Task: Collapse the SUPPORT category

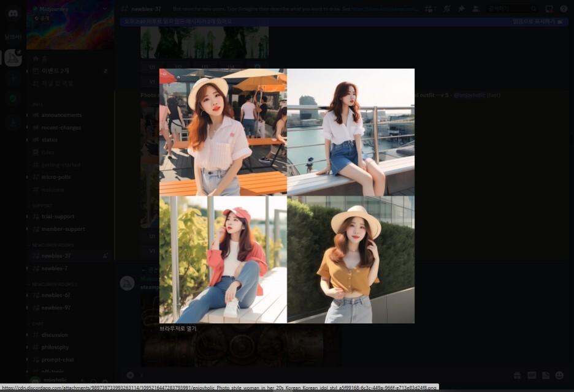Action: tap(40, 206)
